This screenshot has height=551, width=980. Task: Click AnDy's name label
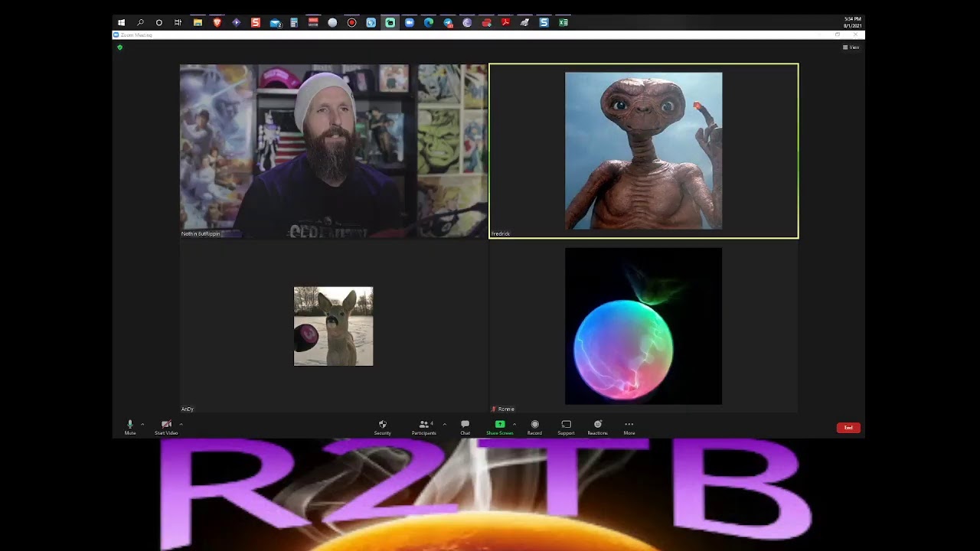[188, 409]
